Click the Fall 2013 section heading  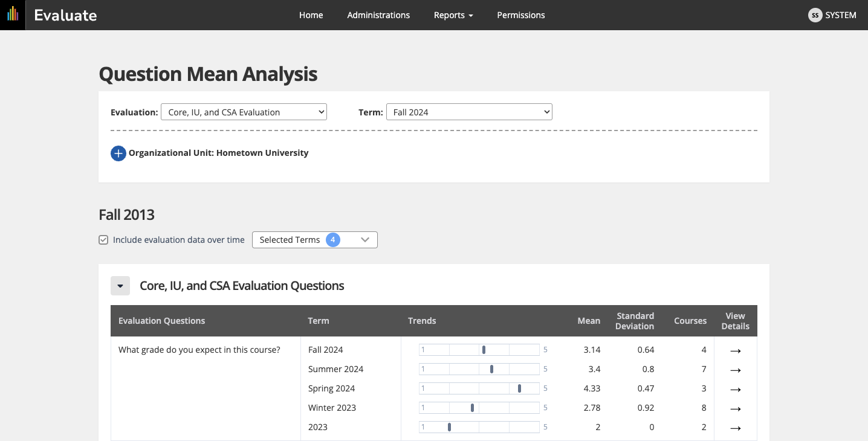pos(127,214)
